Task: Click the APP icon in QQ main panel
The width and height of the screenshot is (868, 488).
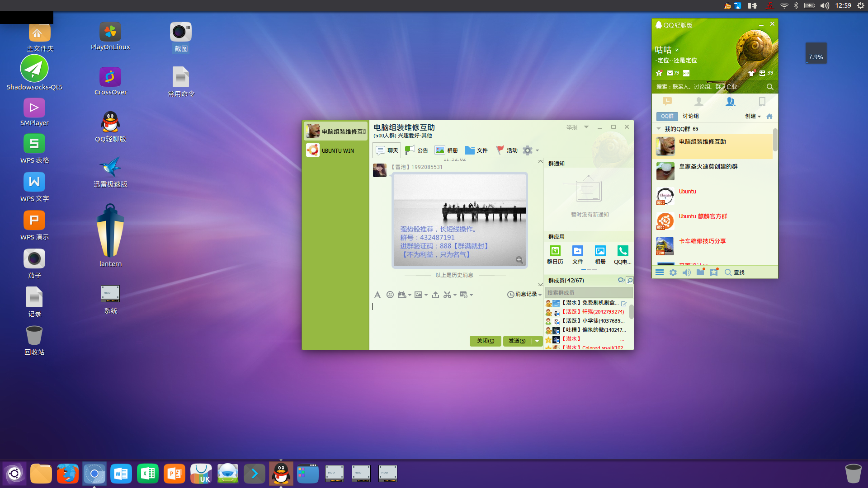Action: pos(686,73)
